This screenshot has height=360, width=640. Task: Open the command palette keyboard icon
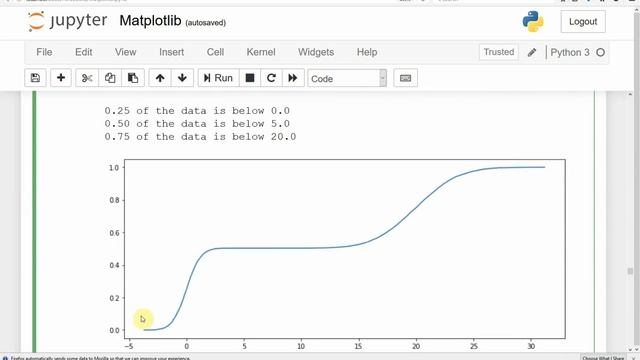point(405,78)
